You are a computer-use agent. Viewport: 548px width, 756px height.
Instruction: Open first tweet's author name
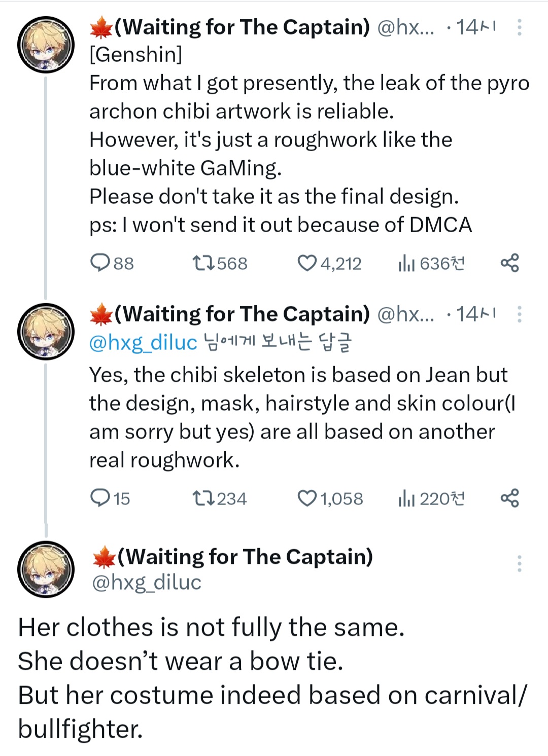click(x=242, y=27)
